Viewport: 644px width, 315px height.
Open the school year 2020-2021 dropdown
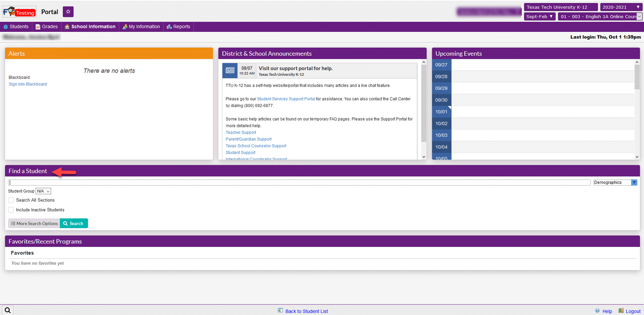coord(621,7)
